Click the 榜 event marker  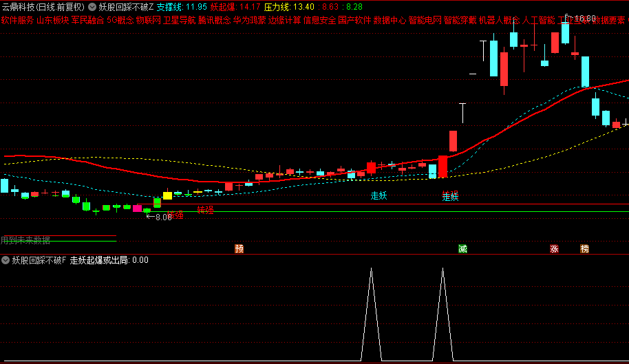[x=585, y=249]
